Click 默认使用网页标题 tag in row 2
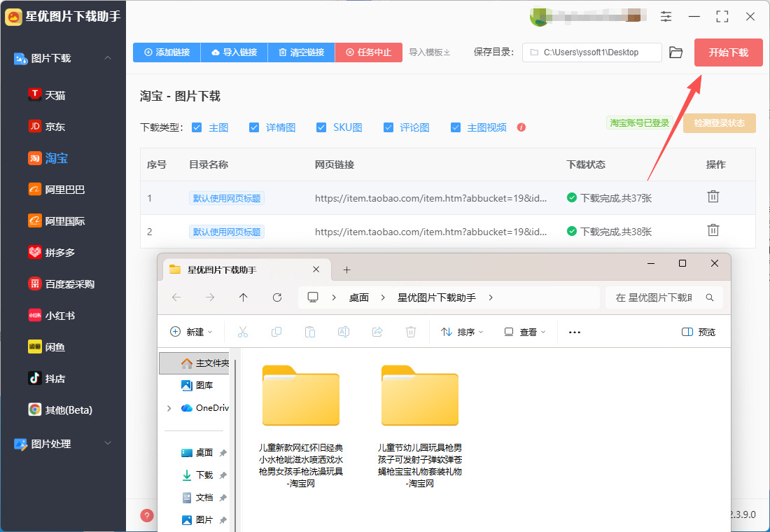770x532 pixels. click(226, 232)
